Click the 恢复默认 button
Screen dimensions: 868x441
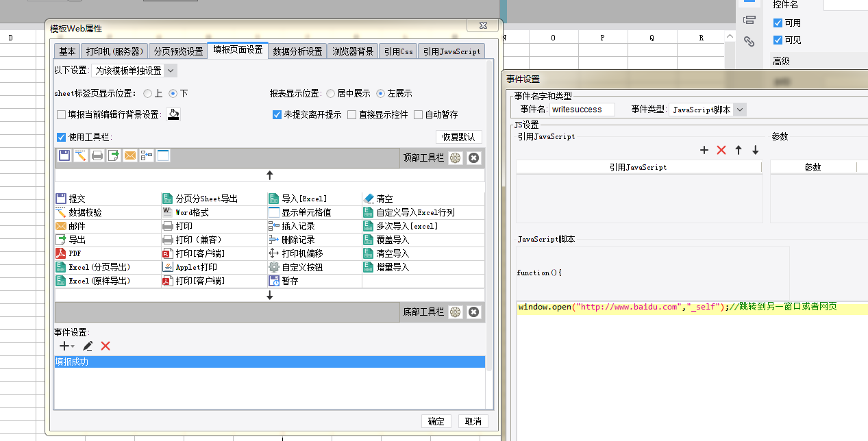point(458,137)
